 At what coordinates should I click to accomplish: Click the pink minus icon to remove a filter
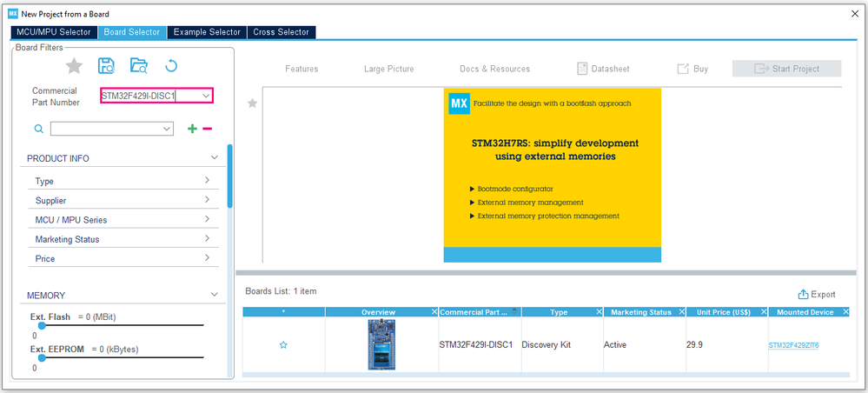tap(207, 129)
